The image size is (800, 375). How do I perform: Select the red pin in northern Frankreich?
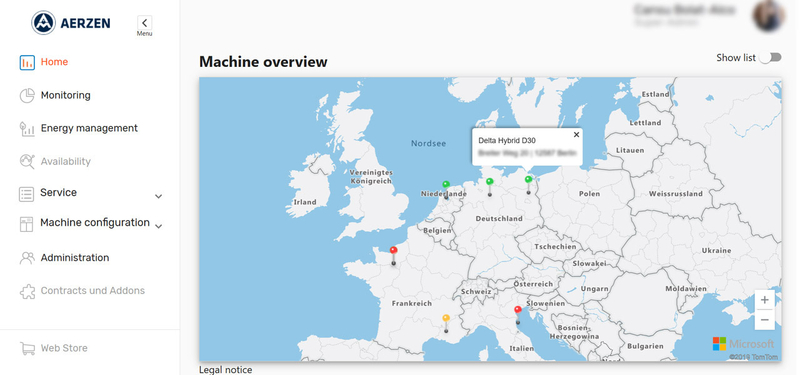393,250
